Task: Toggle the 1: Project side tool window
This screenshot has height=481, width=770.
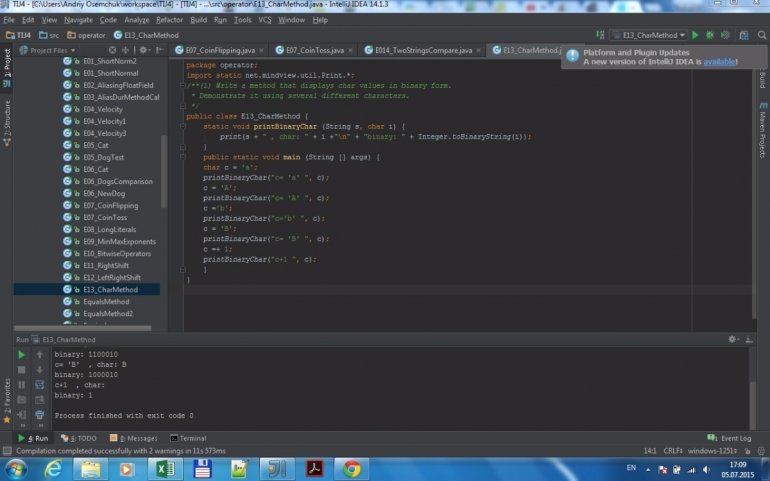Action: point(6,64)
